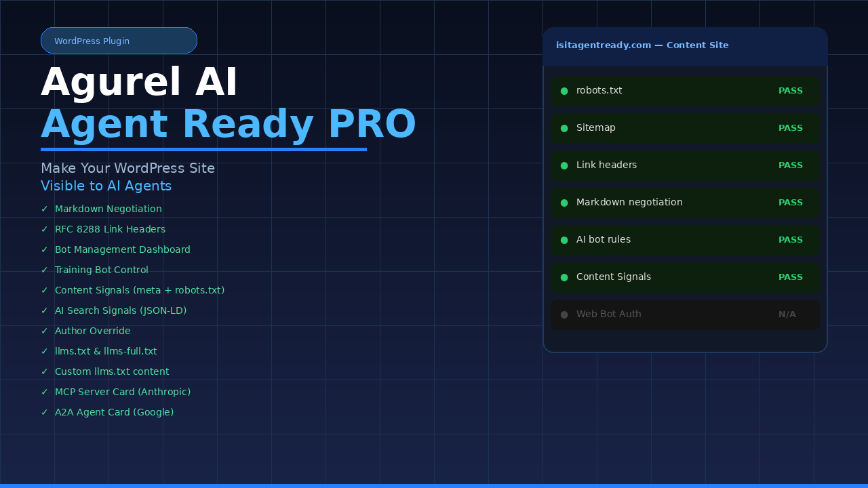Click the checkmark next to Custom llms.txt content
The width and height of the screenshot is (868, 488).
[x=45, y=371]
